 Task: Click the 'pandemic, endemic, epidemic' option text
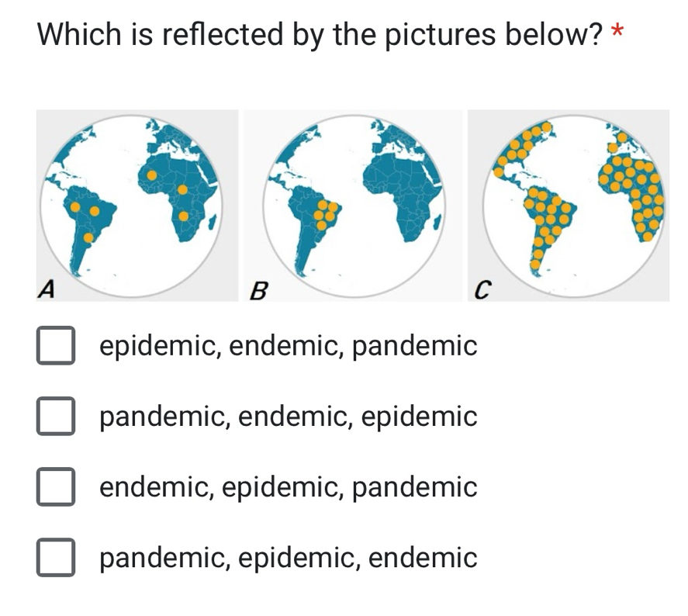tap(289, 417)
